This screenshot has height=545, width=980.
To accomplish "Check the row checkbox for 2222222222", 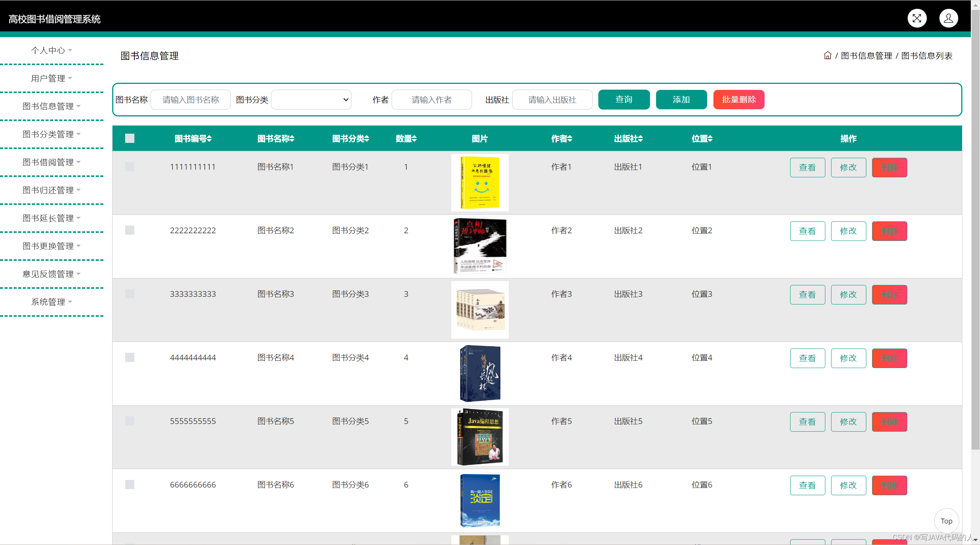I will pyautogui.click(x=130, y=230).
